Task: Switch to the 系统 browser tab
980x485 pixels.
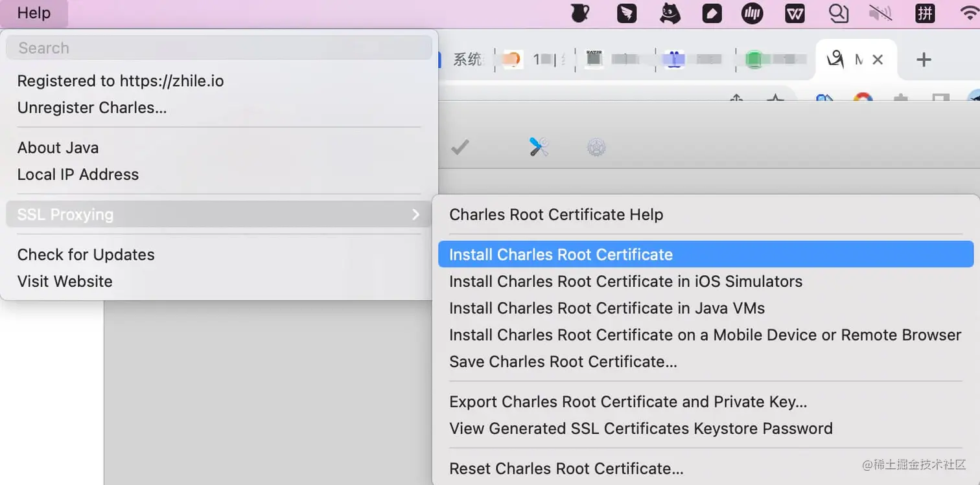Action: [x=467, y=60]
